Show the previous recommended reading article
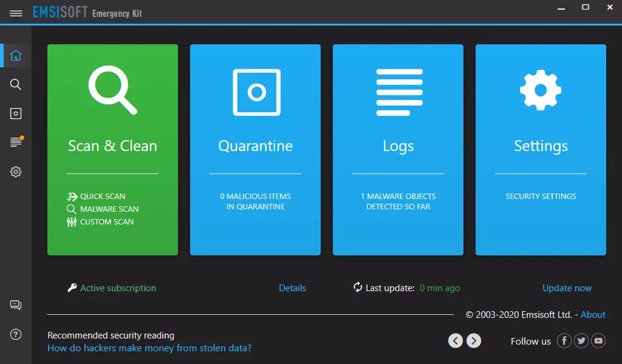622x364 pixels. pos(456,340)
